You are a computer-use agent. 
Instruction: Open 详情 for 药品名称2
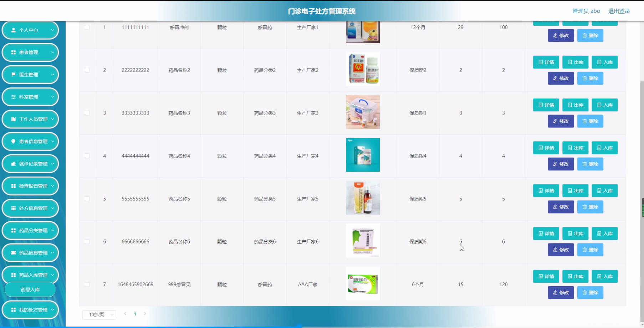pyautogui.click(x=546, y=62)
